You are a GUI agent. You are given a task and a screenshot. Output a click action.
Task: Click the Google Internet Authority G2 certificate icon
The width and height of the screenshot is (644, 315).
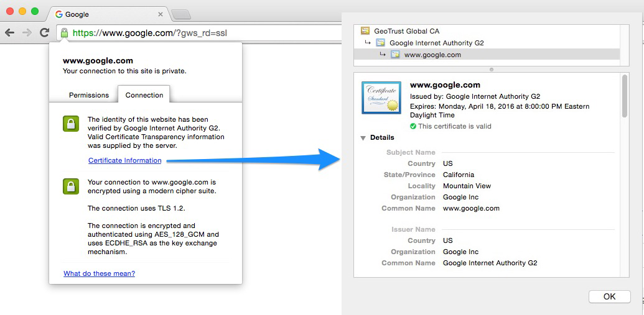click(x=380, y=43)
